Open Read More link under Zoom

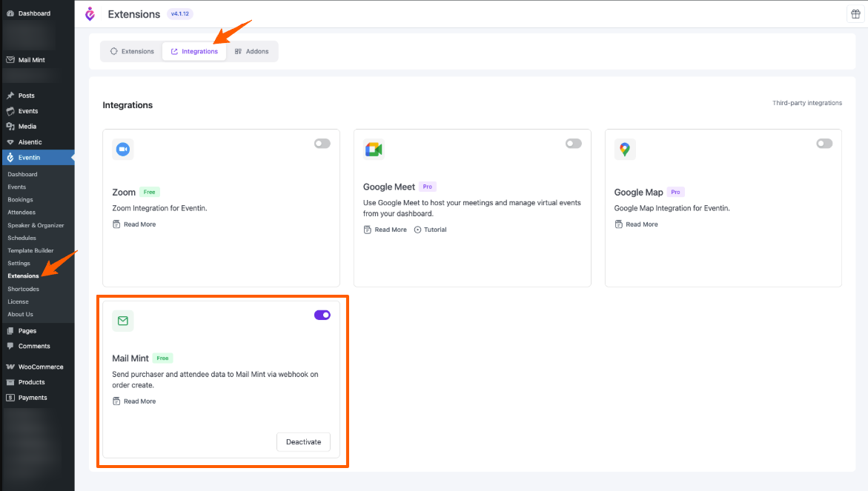(x=139, y=224)
